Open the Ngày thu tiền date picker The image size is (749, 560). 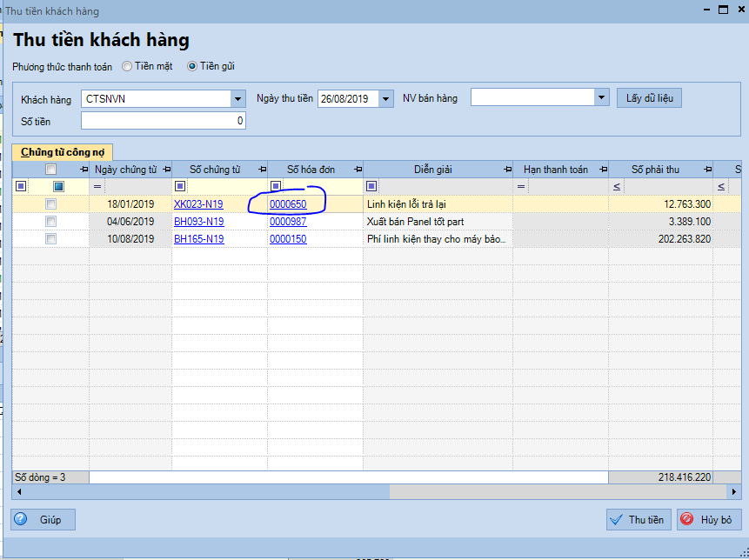click(386, 99)
